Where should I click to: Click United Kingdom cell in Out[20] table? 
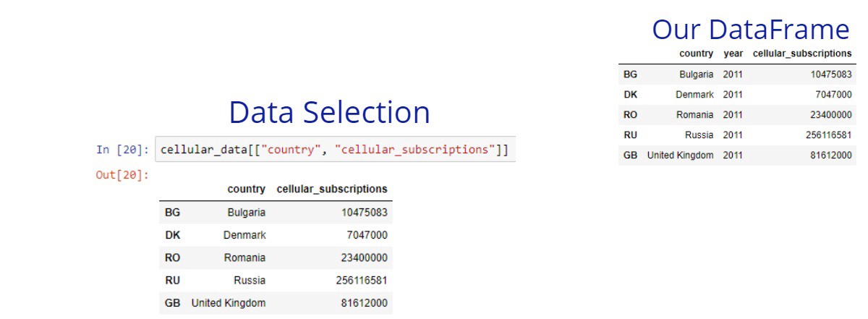pos(228,303)
